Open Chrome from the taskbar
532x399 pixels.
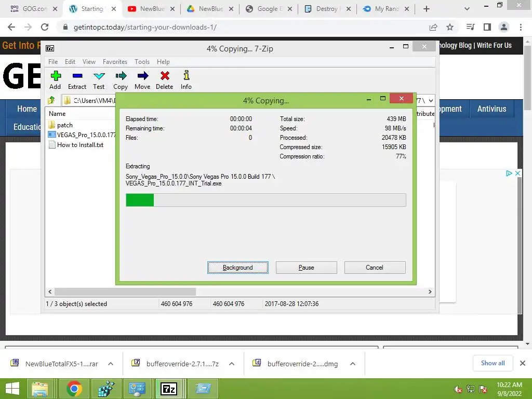click(x=74, y=389)
